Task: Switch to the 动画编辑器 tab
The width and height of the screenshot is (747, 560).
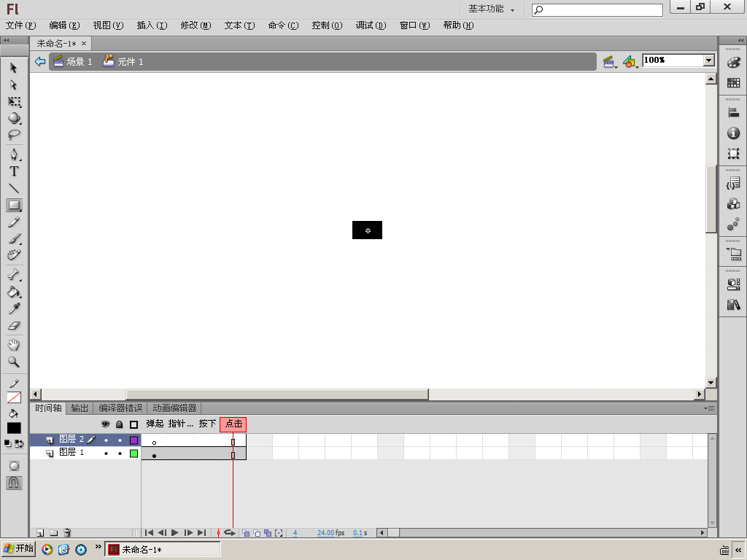Action: (174, 408)
